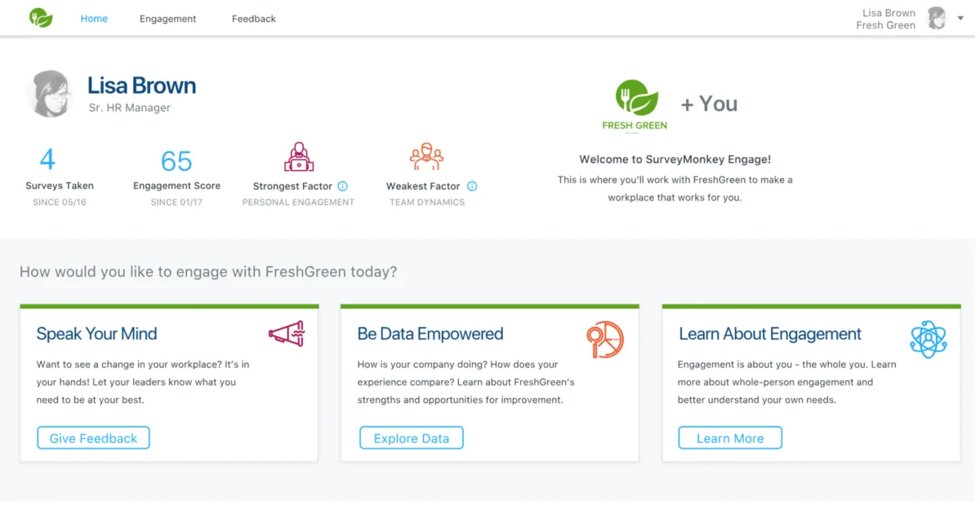The width and height of the screenshot is (980, 505).
Task: Switch to the Engagement tab
Action: click(167, 18)
